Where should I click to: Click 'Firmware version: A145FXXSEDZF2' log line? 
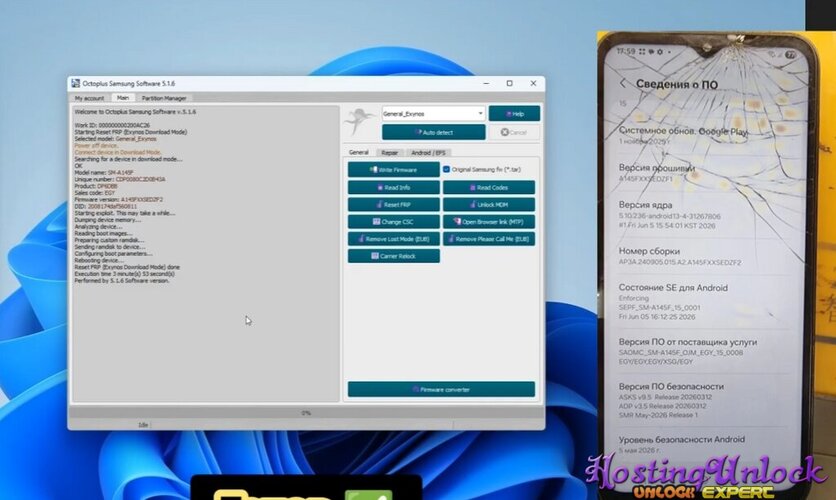click(119, 199)
